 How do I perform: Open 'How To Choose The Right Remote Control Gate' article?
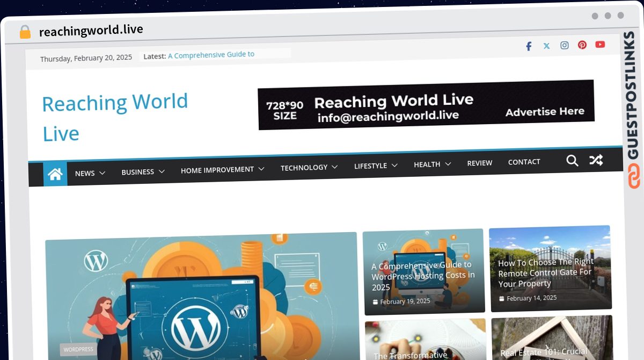click(x=546, y=272)
